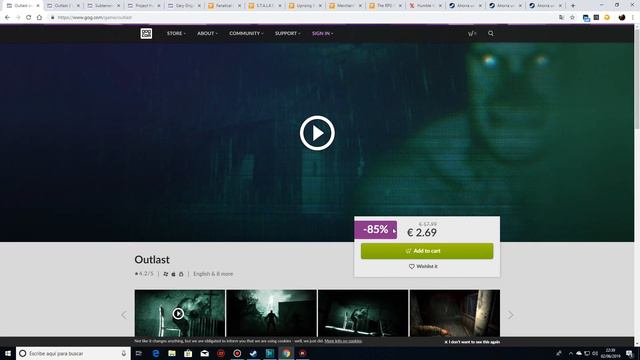Screen dimensions: 640x360
Task: Click the microphone icon in taskbar search
Action: tap(124, 353)
